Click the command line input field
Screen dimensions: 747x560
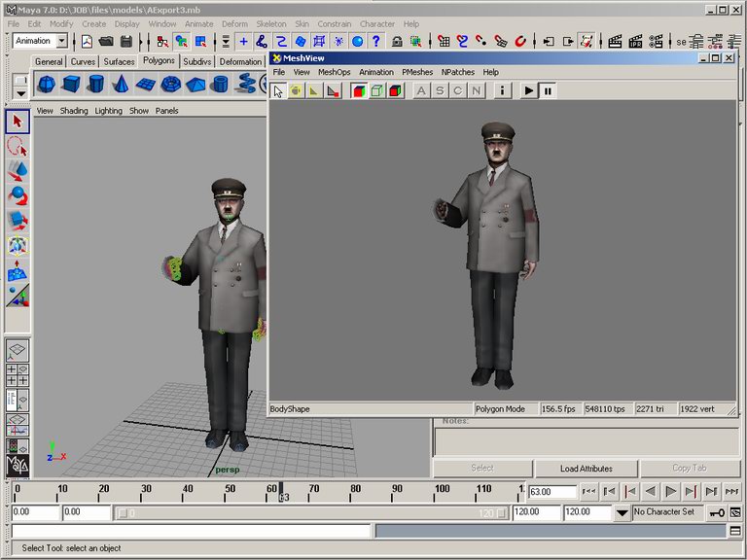pos(191,531)
